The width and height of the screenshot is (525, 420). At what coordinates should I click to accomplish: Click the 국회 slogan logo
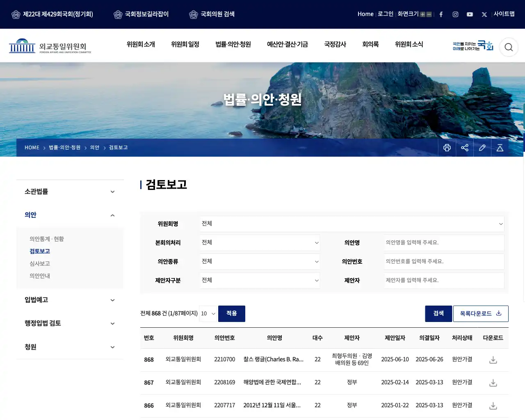(473, 46)
